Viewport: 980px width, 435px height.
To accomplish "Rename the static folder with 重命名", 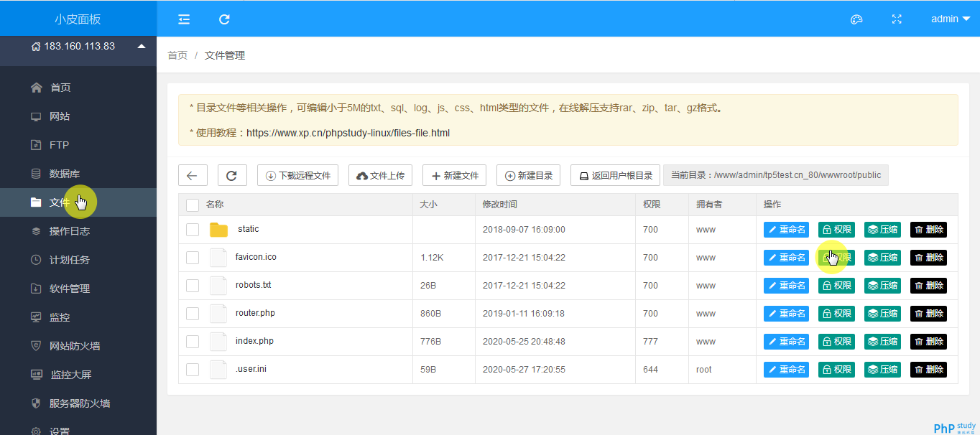I will pyautogui.click(x=786, y=230).
